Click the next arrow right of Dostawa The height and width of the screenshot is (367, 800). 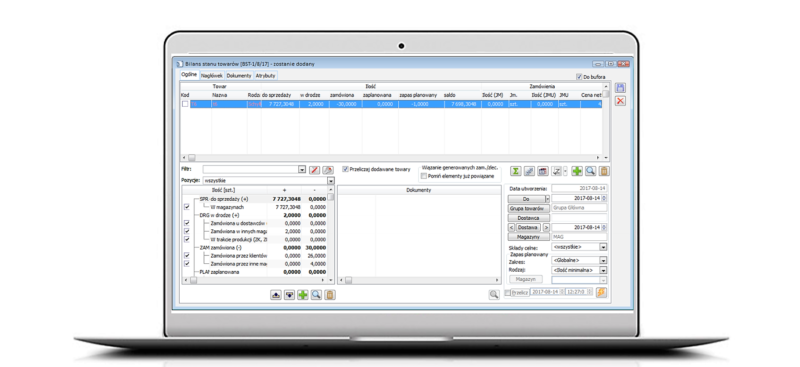pos(546,227)
